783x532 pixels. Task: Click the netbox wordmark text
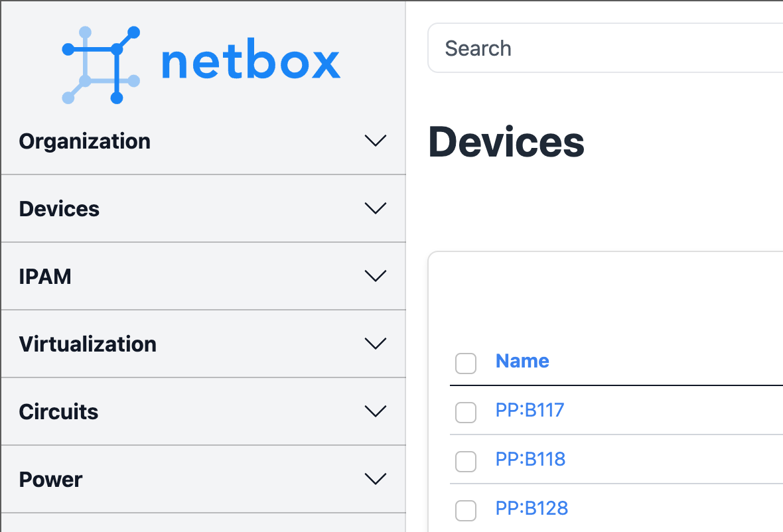tap(250, 62)
